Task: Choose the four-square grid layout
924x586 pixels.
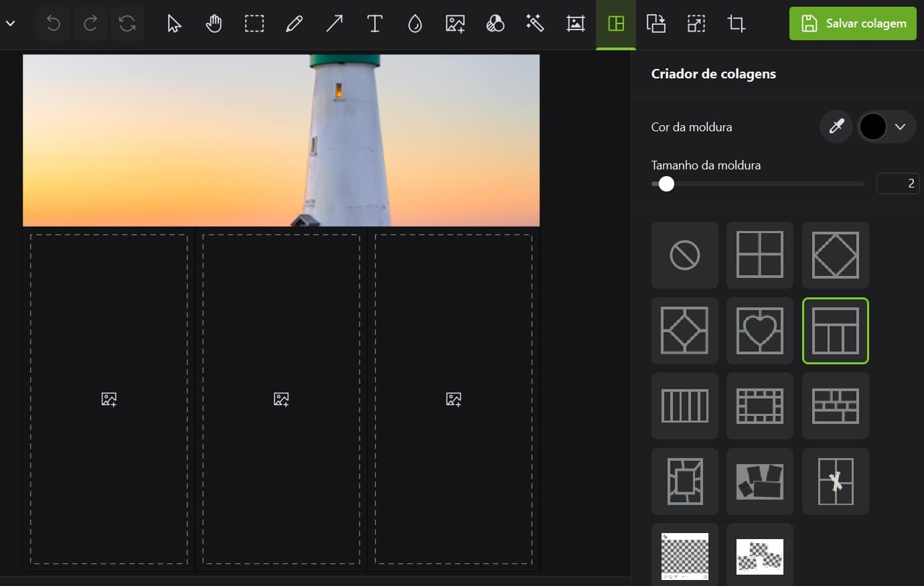Action: coord(759,255)
